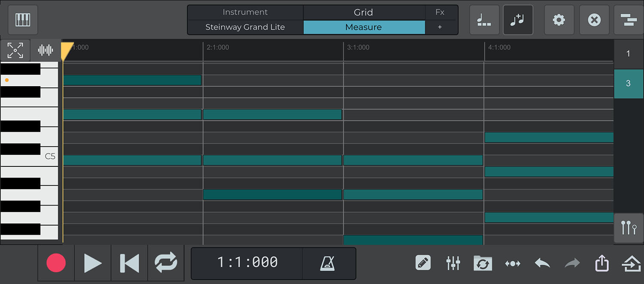Viewport: 644px width, 284px height.
Task: Select track 1 in the track list
Action: [628, 54]
